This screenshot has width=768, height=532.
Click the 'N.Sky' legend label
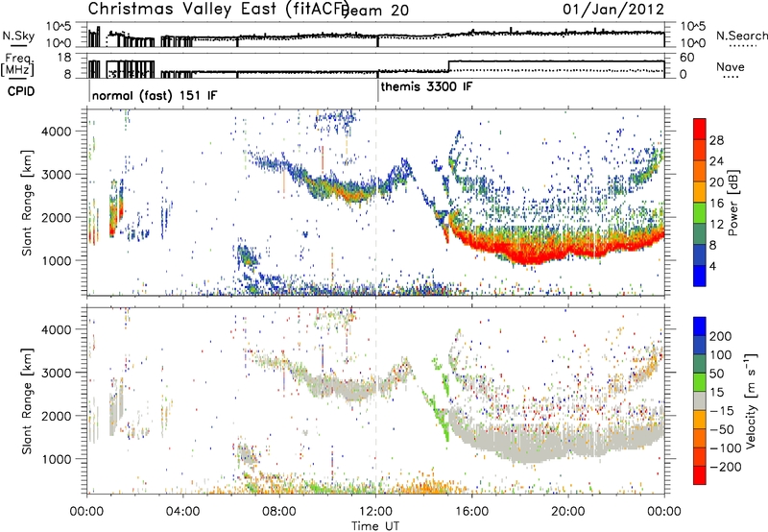[x=18, y=36]
